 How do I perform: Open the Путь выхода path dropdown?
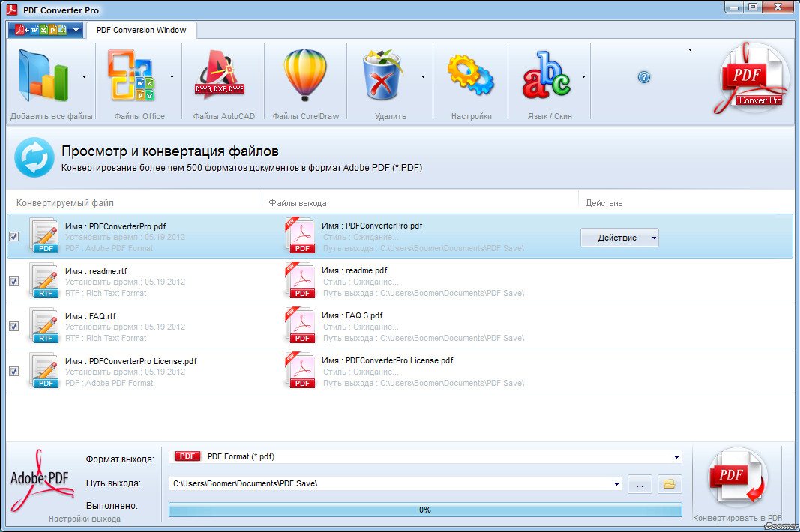[x=616, y=484]
